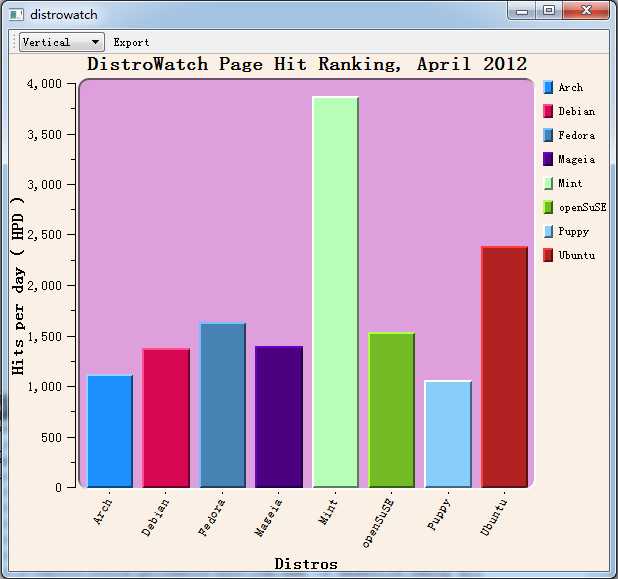Click the crimson Debian bar in chart
The width and height of the screenshot is (618, 579).
(x=166, y=418)
